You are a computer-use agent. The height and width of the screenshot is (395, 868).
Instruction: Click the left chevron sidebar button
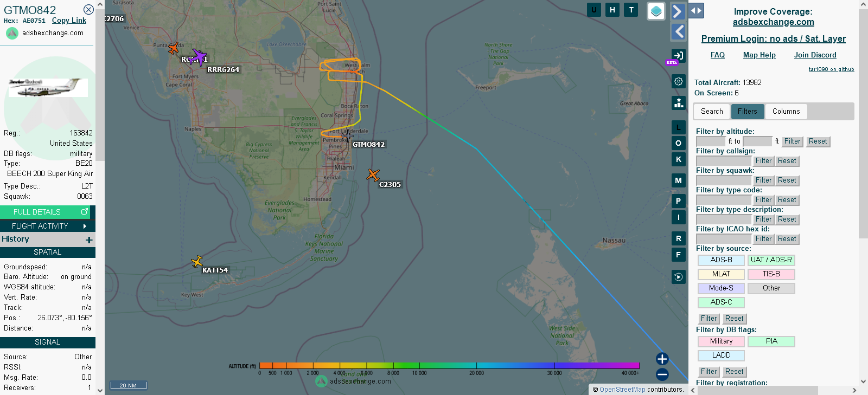[x=678, y=32]
